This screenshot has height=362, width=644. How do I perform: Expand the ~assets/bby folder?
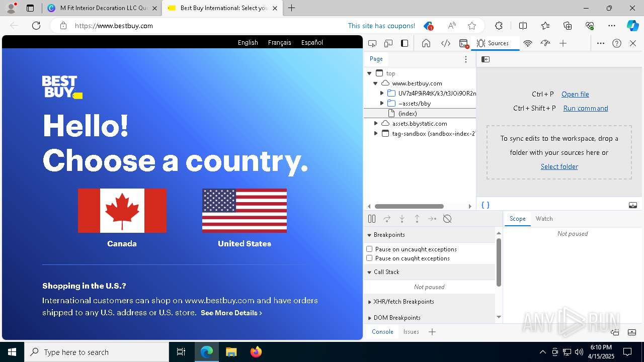382,103
